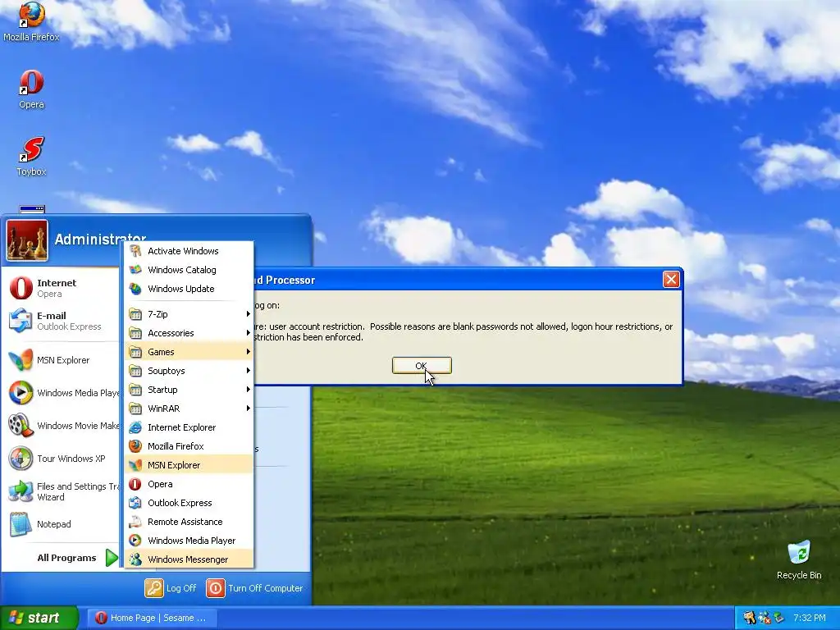840x630 pixels.
Task: Click the WinRAR folder icon
Action: 135,409
